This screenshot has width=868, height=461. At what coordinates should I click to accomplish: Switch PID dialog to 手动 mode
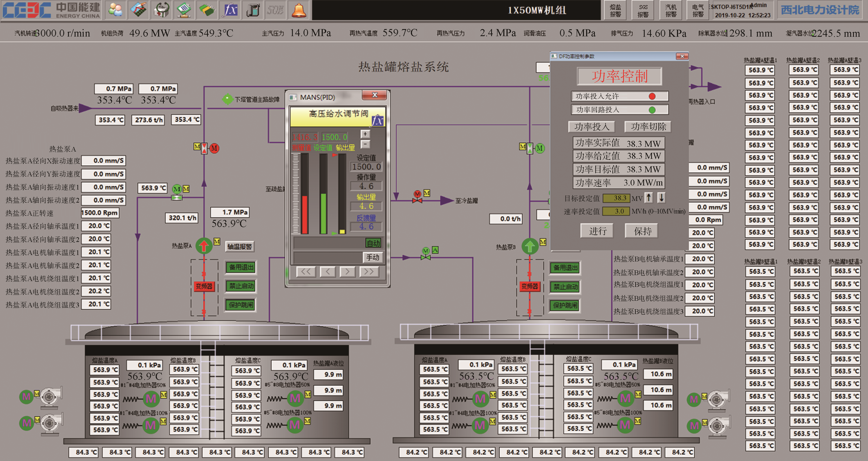(x=373, y=257)
